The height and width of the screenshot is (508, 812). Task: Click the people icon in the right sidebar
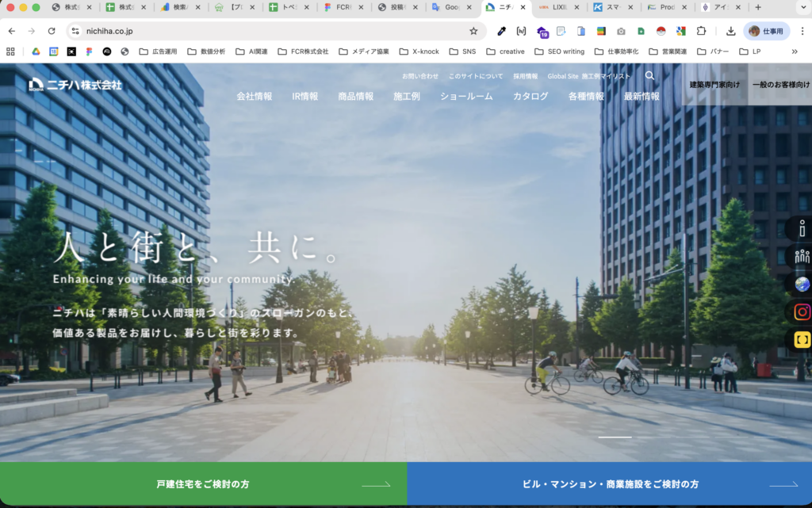coord(801,256)
